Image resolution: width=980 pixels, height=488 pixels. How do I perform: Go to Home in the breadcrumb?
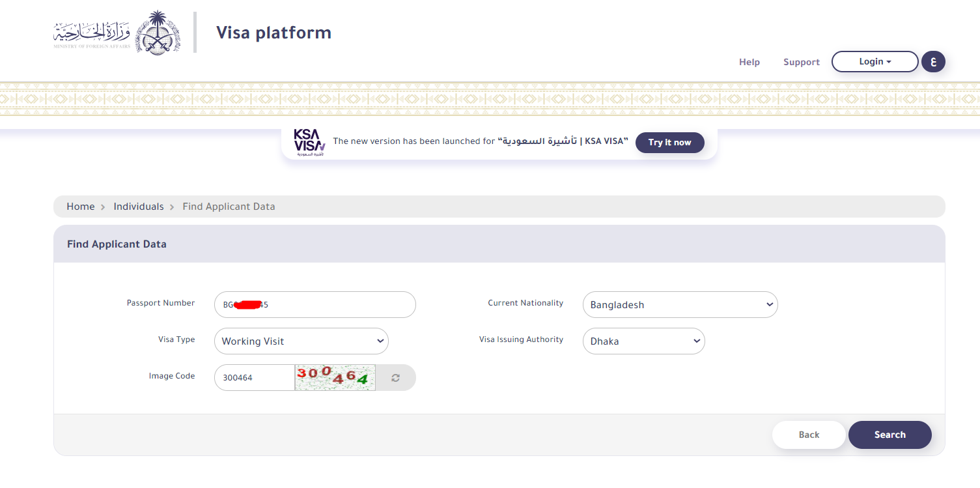pos(81,207)
